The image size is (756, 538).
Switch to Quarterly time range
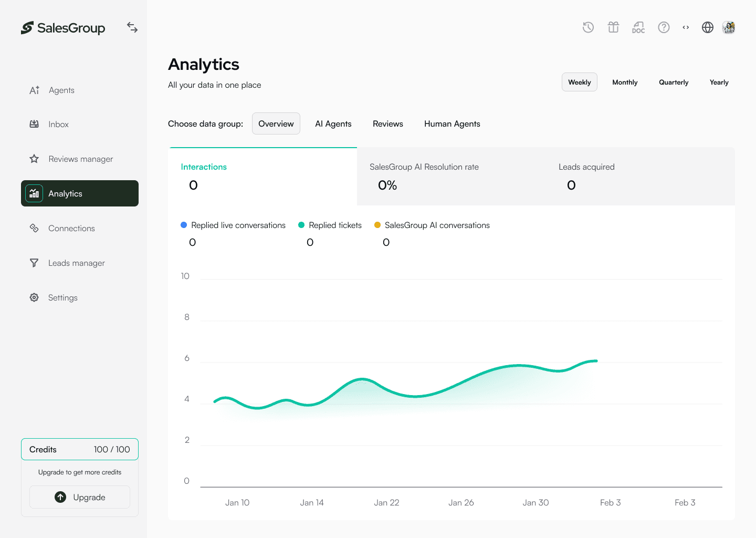pyautogui.click(x=674, y=82)
